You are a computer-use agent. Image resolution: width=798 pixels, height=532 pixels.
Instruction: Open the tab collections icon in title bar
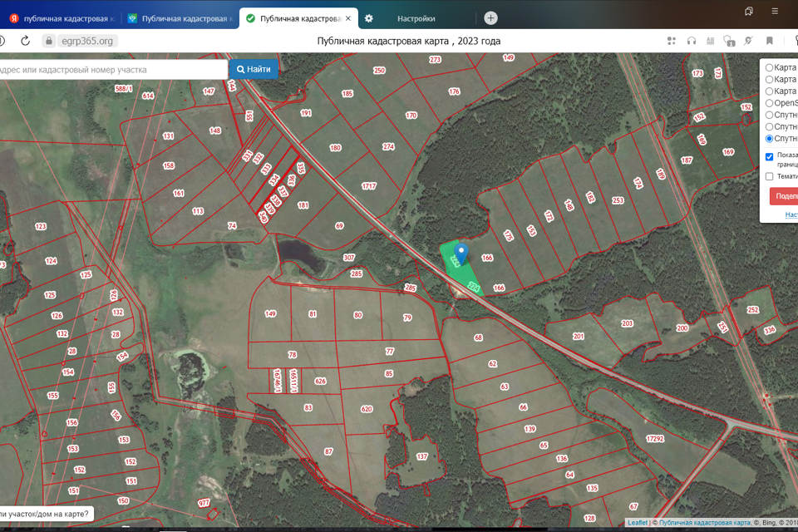(x=749, y=11)
